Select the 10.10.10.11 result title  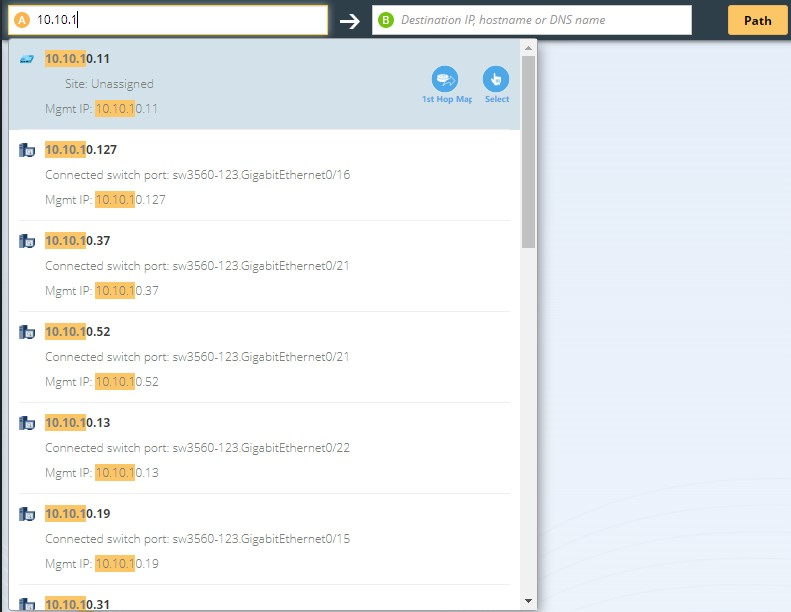tap(77, 59)
